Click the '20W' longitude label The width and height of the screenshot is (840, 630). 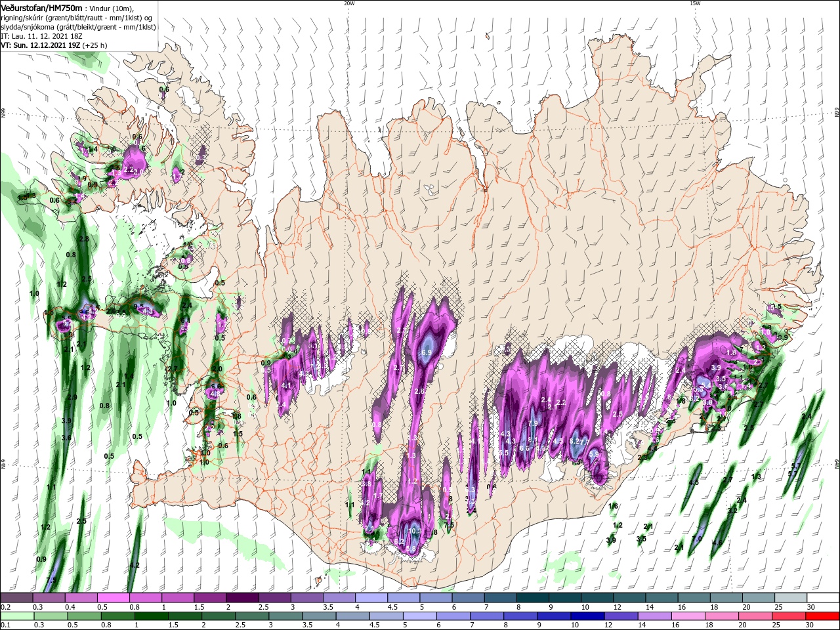[x=349, y=3]
